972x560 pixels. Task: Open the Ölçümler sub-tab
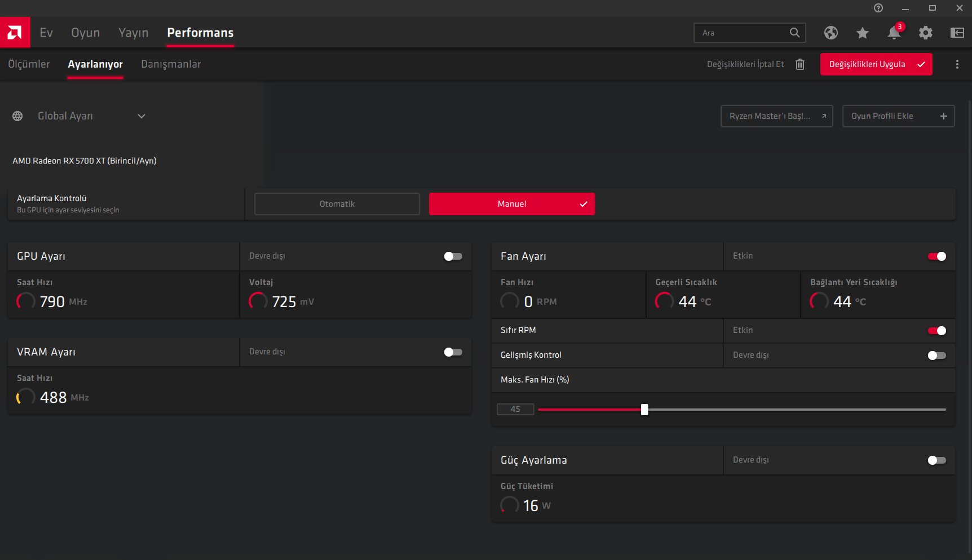pyautogui.click(x=29, y=64)
